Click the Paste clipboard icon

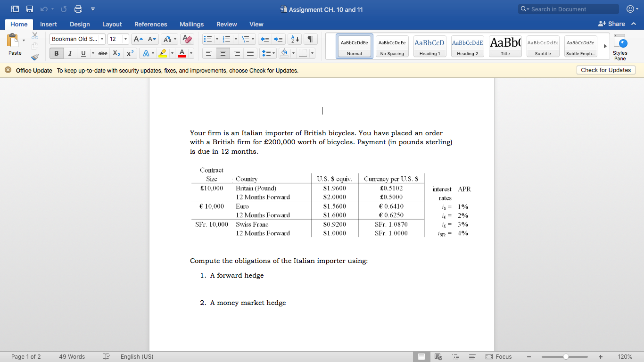pos(13,41)
